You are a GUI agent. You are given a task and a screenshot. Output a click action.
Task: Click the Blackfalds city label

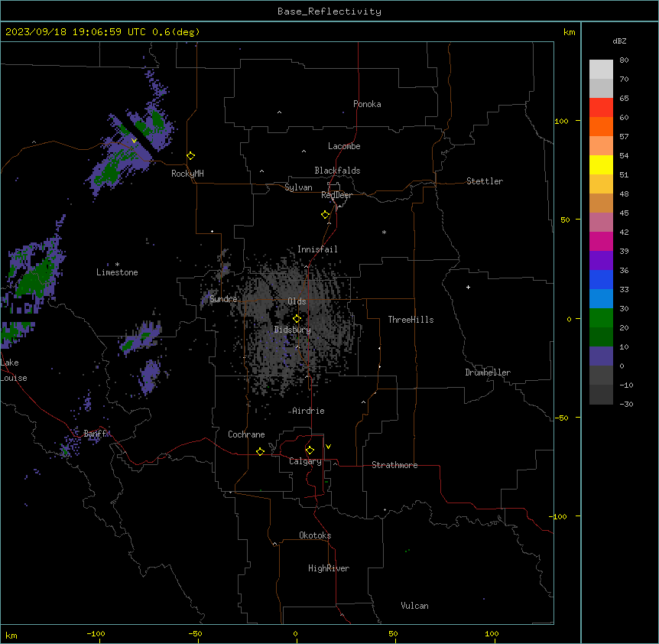coord(337,171)
